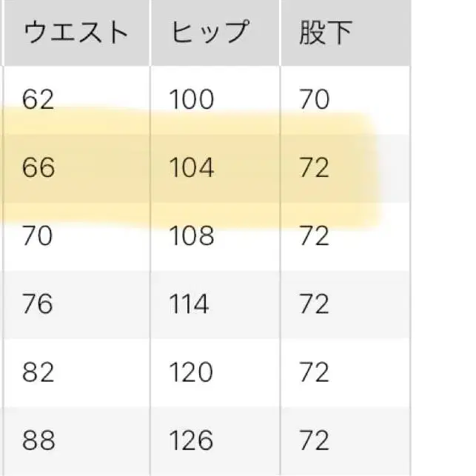
Task: Click inseam 72 in the highlighted row
Action: coord(314,168)
